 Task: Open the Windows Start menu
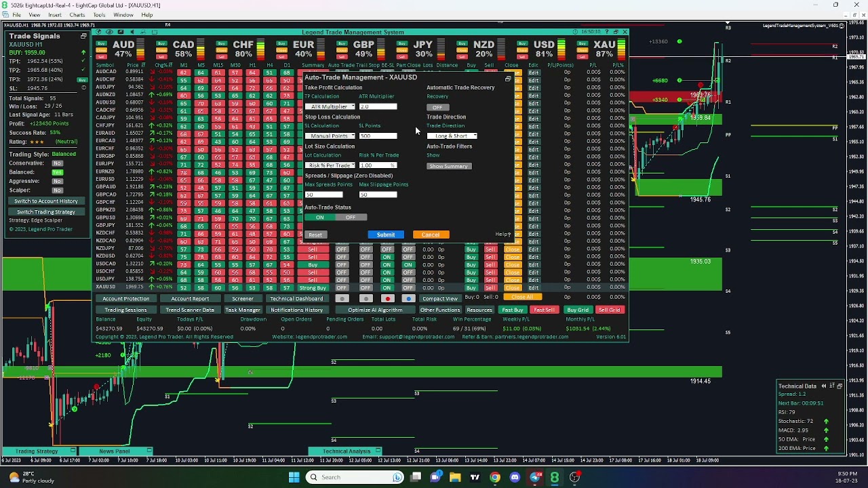(x=294, y=477)
